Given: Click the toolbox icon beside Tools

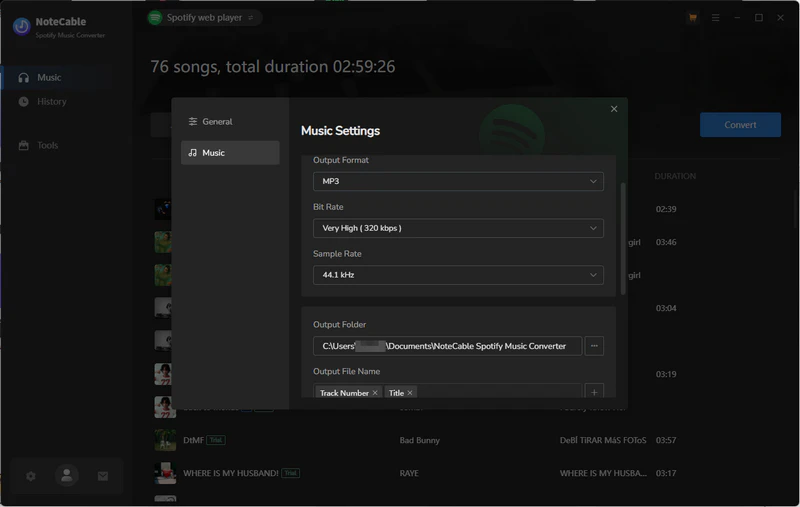Looking at the screenshot, I should [x=23, y=145].
